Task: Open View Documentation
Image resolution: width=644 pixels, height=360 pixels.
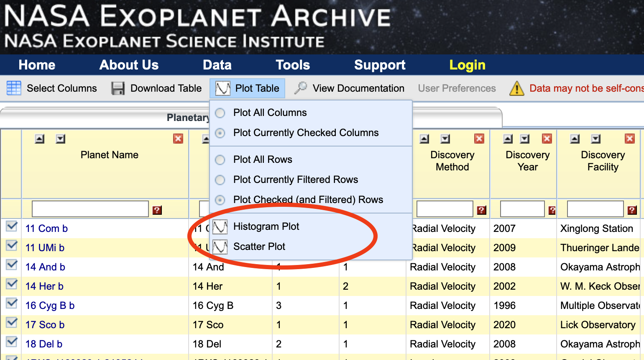Action: [x=358, y=88]
